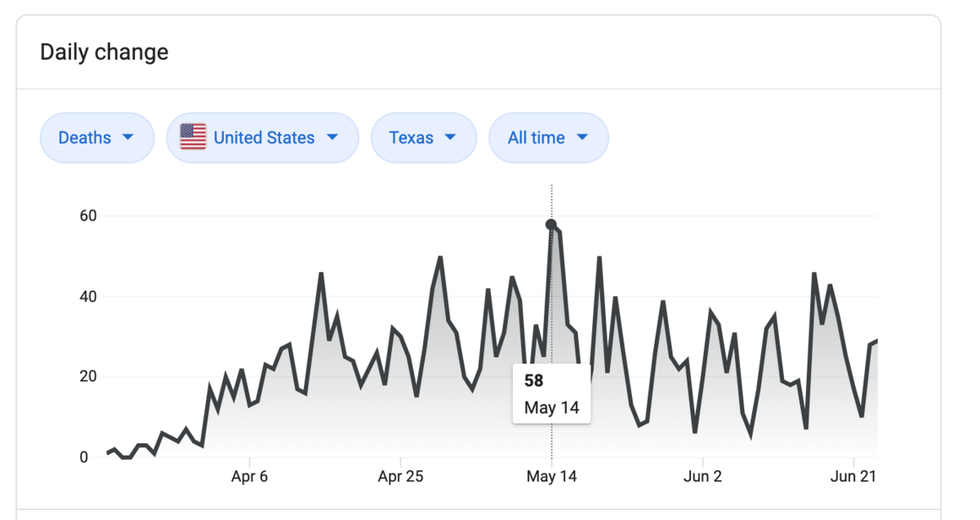Click the Jun 2 x-axis label
980x520 pixels.
pyautogui.click(x=702, y=477)
